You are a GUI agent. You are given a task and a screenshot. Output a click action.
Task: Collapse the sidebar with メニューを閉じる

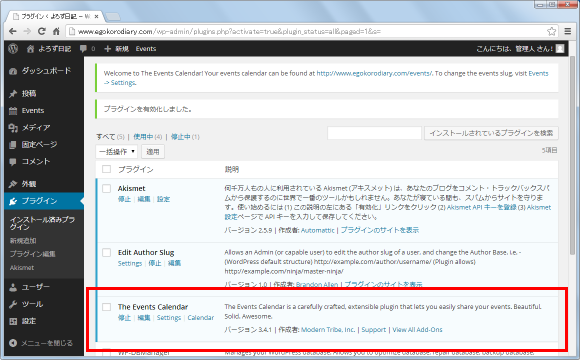coord(41,343)
